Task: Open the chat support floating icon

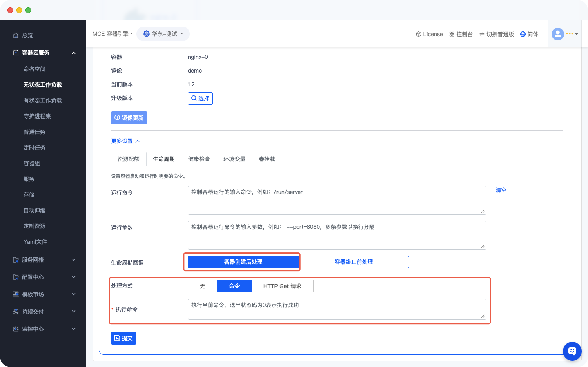Action: click(x=572, y=351)
